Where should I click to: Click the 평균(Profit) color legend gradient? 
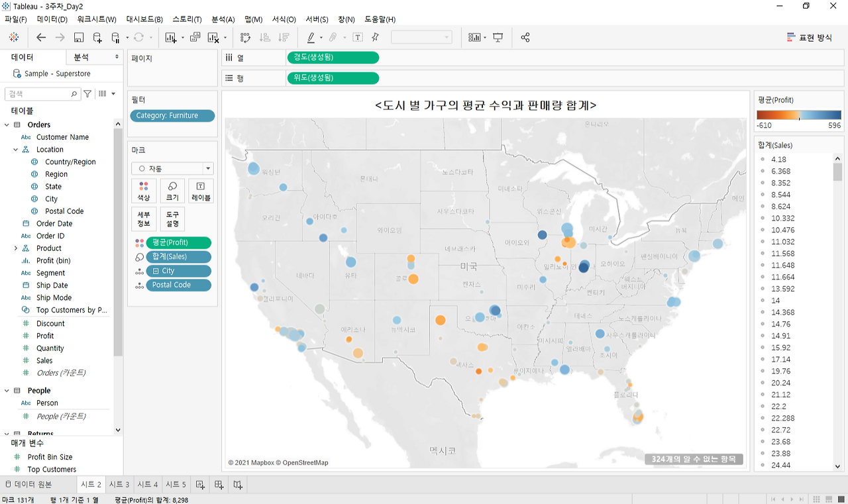coord(798,115)
